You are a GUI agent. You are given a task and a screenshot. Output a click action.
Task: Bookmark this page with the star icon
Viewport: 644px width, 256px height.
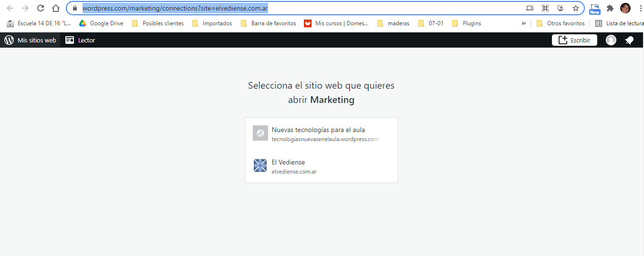pyautogui.click(x=576, y=8)
